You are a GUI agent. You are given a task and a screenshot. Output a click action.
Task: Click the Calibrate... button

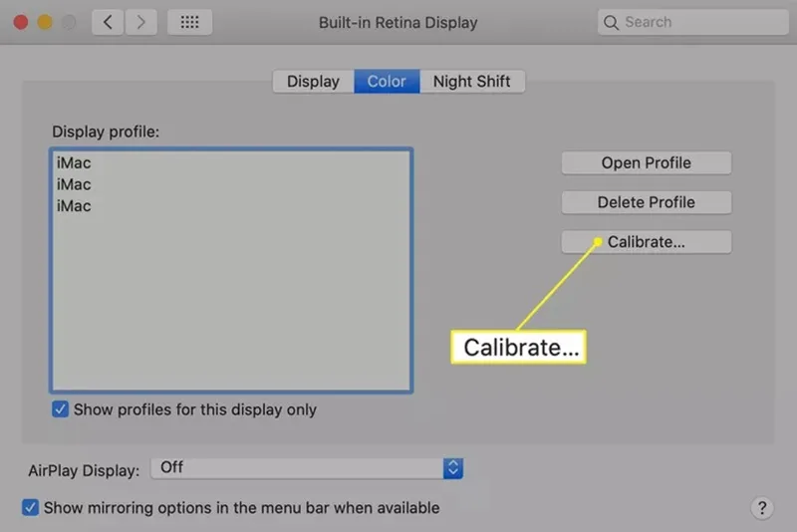646,242
